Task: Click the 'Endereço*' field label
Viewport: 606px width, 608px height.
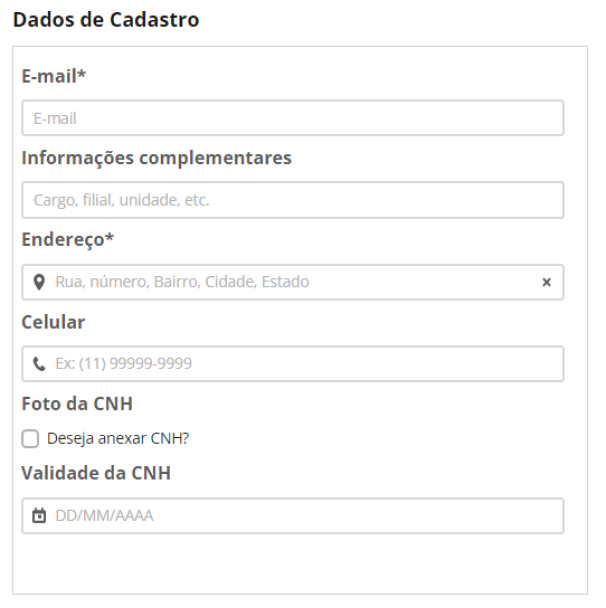Action: click(67, 239)
